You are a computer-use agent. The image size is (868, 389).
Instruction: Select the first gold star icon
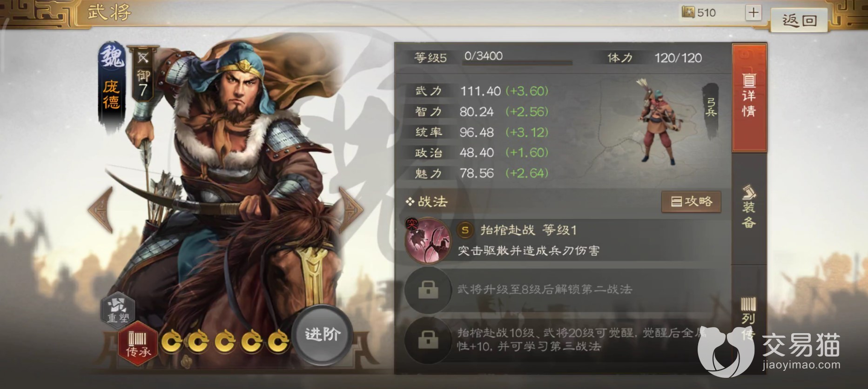point(173,342)
